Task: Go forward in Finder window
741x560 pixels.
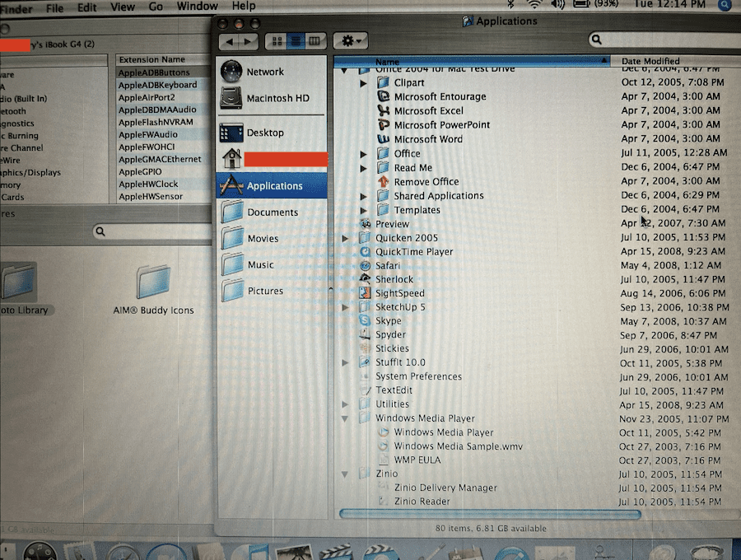Action: pyautogui.click(x=249, y=41)
